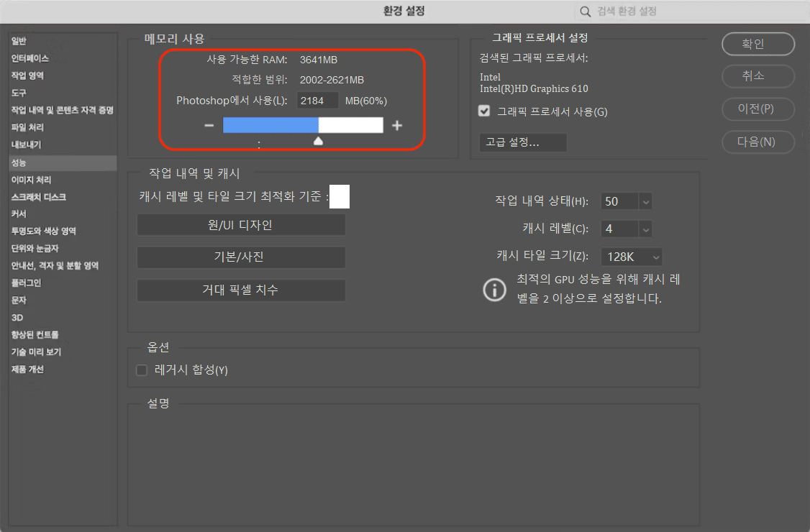Image resolution: width=810 pixels, height=532 pixels.
Task: Click the 옵션 section heading
Action: [158, 347]
